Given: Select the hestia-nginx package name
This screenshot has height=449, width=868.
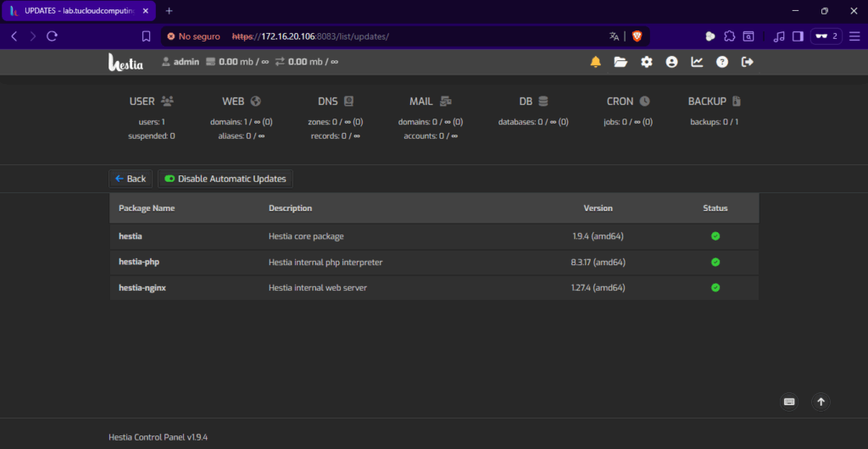Looking at the screenshot, I should [142, 287].
